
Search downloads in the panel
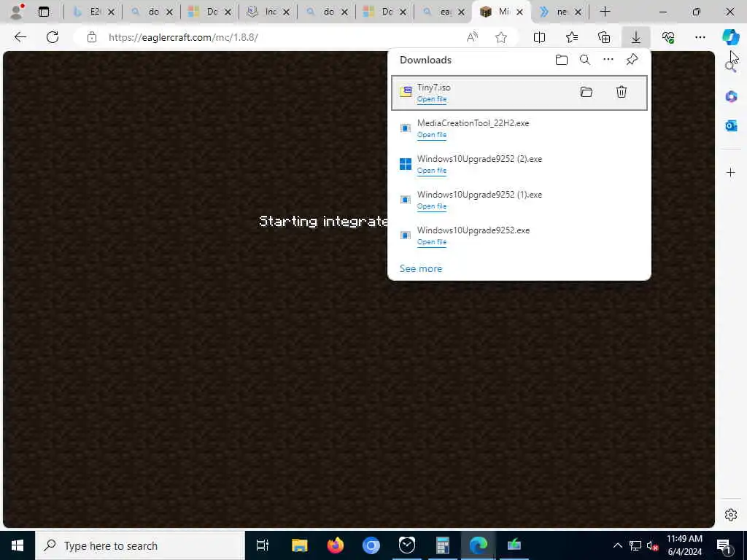584,60
